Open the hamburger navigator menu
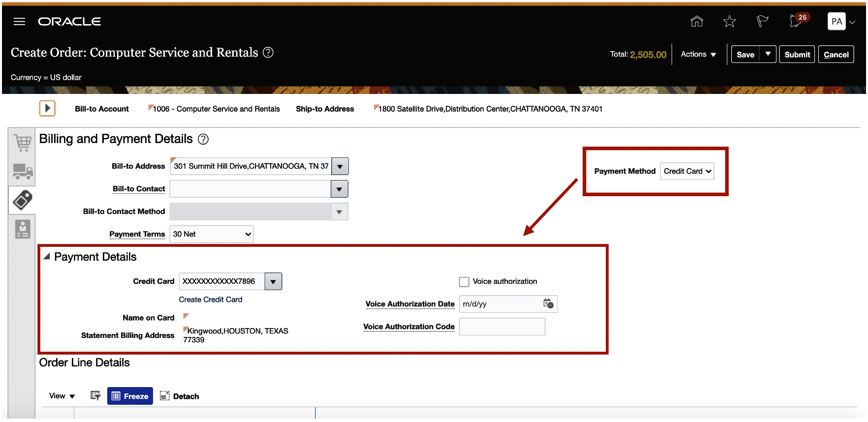Viewport: 868px width, 422px height. pos(19,22)
